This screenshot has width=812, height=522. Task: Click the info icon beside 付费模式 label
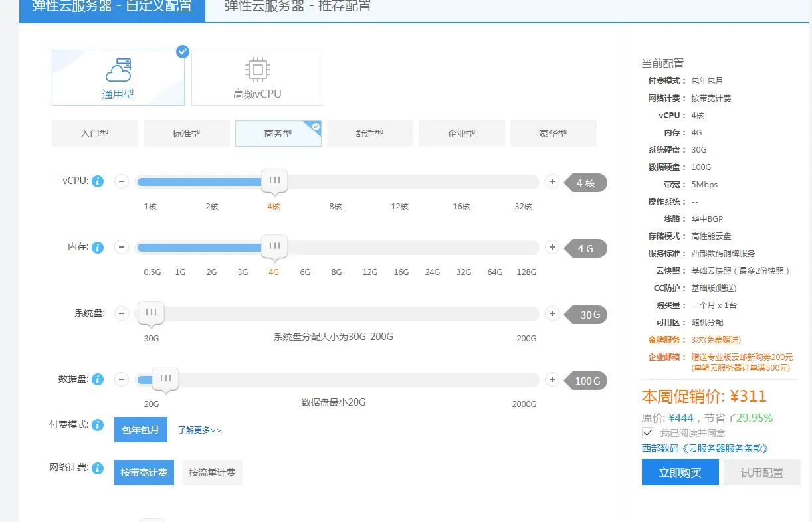(98, 425)
